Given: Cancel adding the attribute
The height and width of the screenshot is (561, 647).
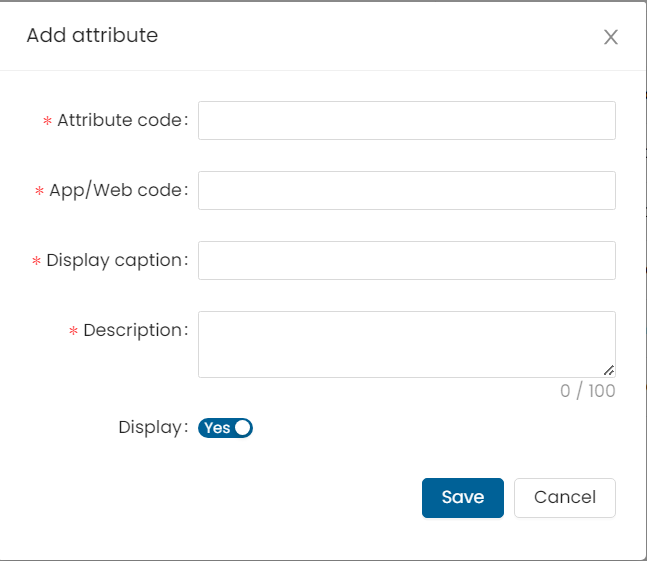Looking at the screenshot, I should 564,497.
